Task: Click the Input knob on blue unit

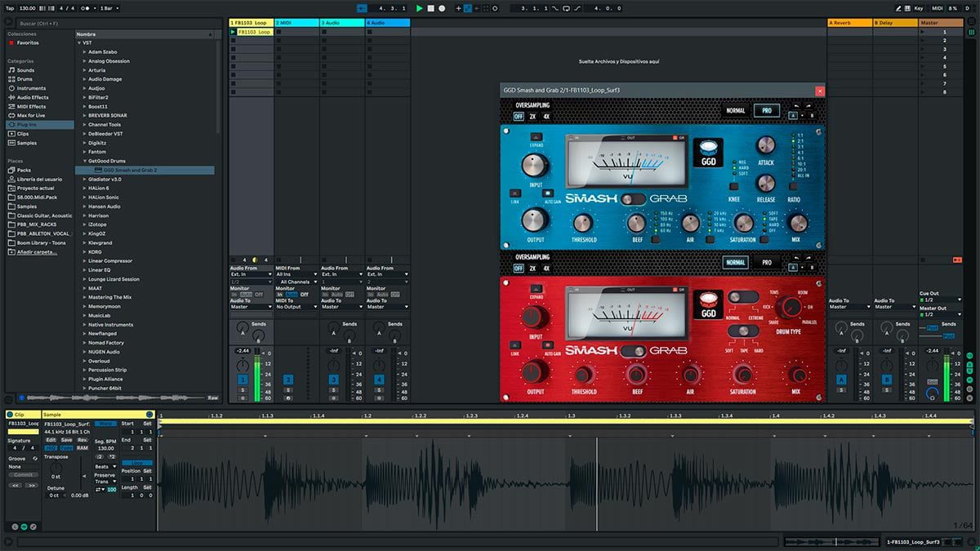Action: tap(535, 167)
